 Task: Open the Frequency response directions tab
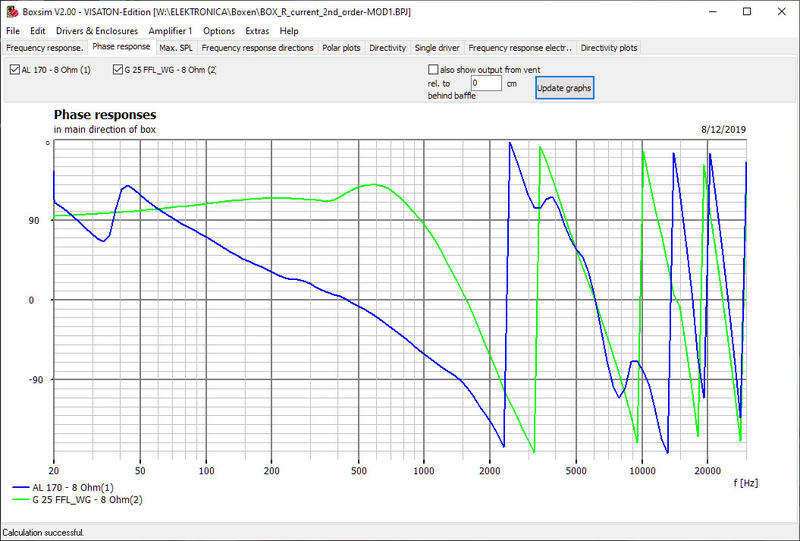257,47
